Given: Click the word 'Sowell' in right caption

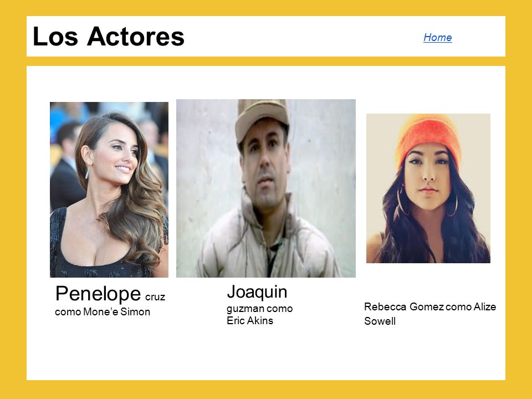Looking at the screenshot, I should [380, 321].
